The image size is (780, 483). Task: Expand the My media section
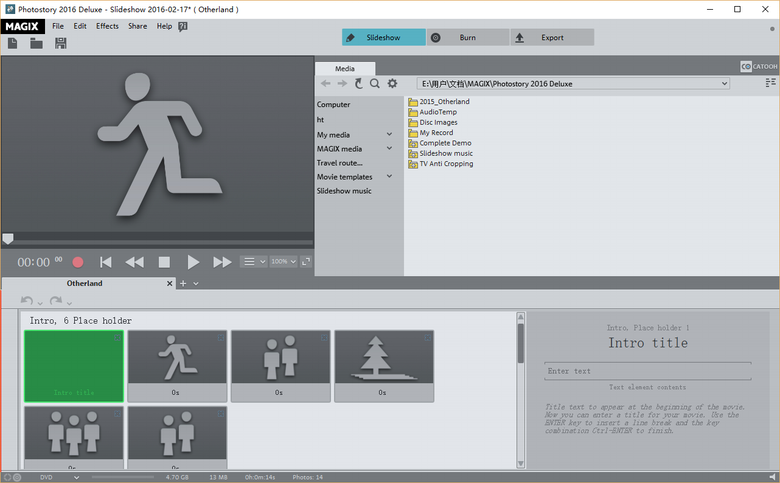[389, 134]
